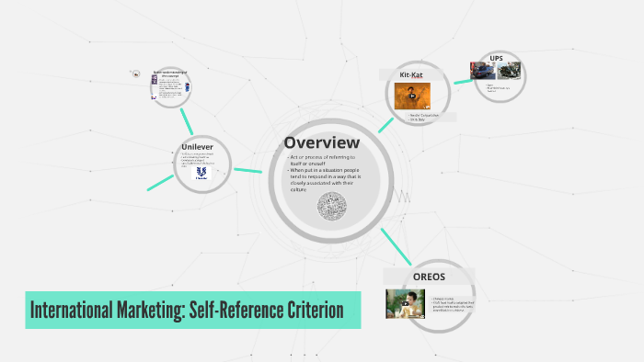
Task: Open the Kit-Kat topic title
Action: 411,74
